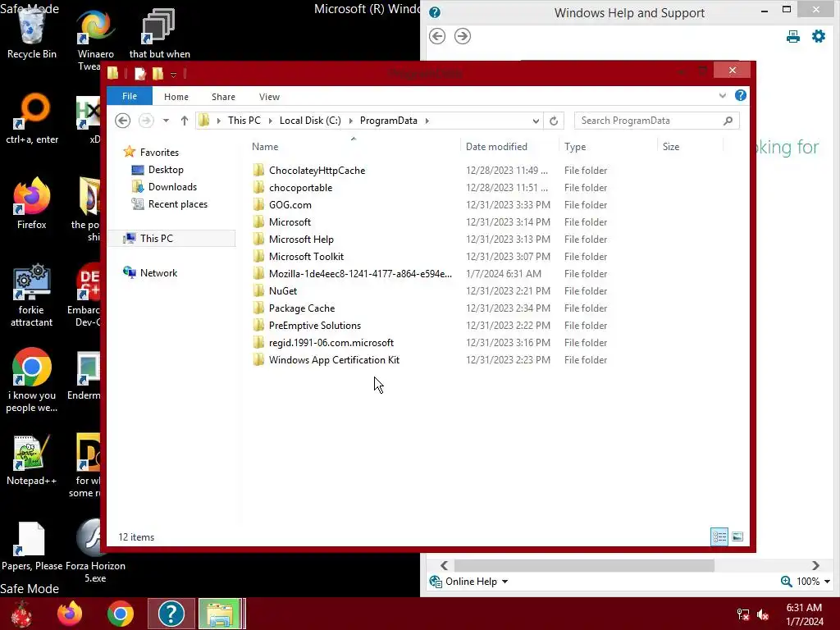Switch to Help and Support taskbar button
The height and width of the screenshot is (630, 840).
coord(171,614)
